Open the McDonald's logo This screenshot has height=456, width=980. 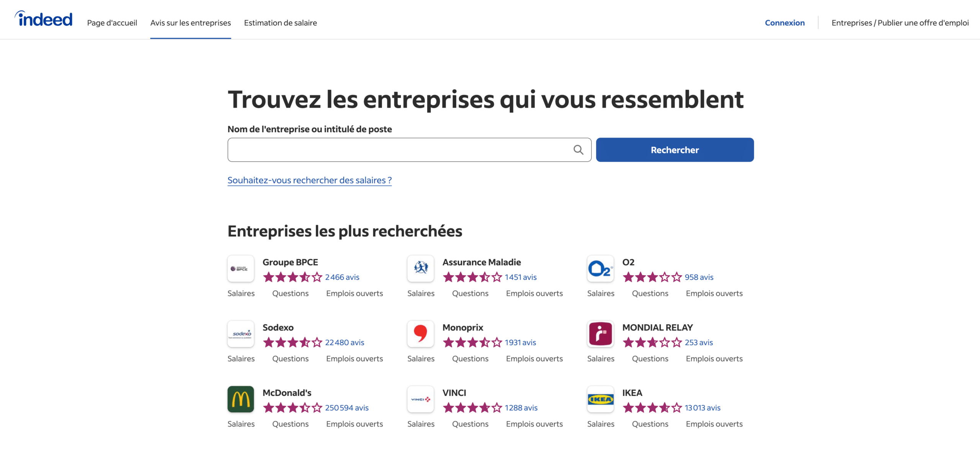241,399
